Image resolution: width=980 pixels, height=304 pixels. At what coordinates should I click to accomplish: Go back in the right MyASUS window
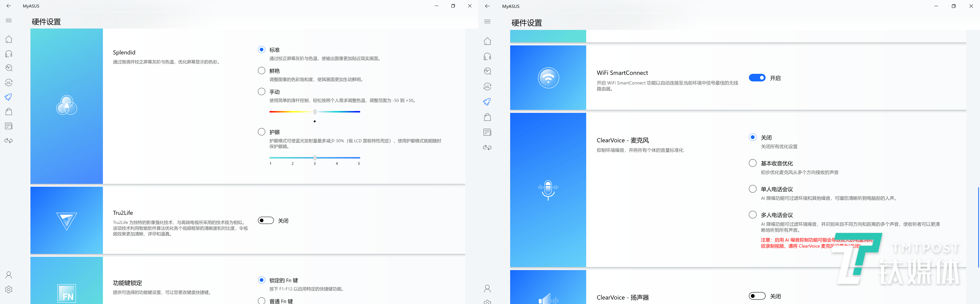tap(487, 6)
